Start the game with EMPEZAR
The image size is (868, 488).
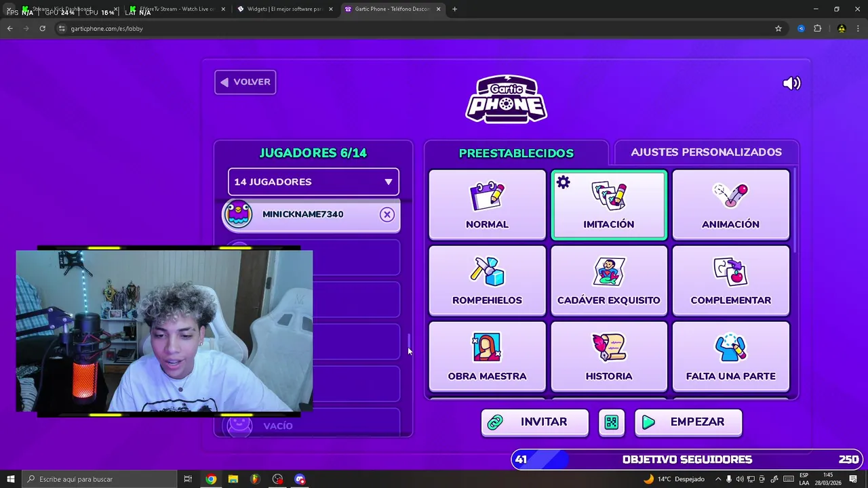click(x=688, y=422)
